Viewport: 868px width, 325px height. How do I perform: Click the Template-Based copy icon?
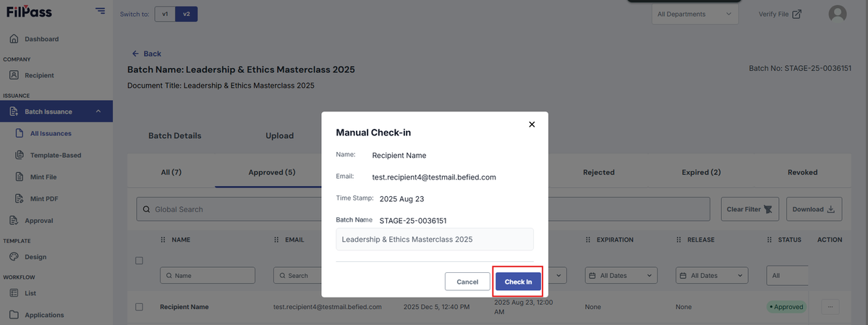point(20,155)
